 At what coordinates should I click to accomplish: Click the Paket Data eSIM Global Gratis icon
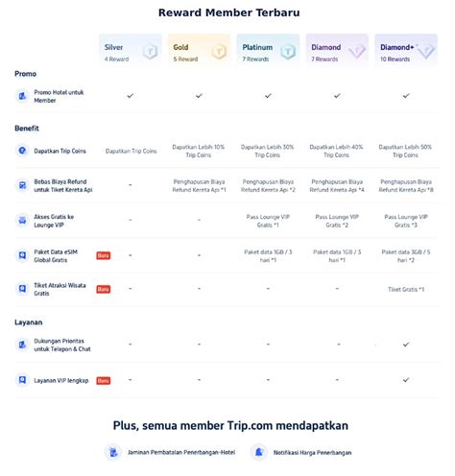[x=22, y=255]
